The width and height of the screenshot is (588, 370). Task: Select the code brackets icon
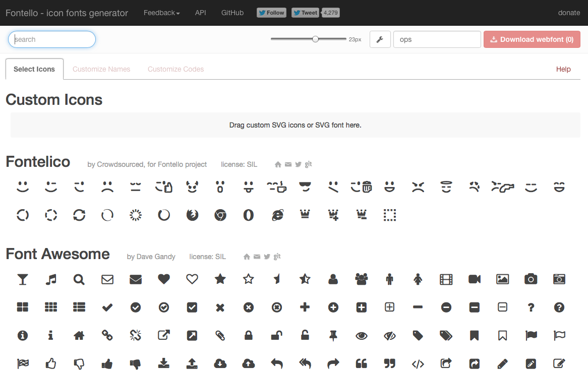tap(418, 364)
